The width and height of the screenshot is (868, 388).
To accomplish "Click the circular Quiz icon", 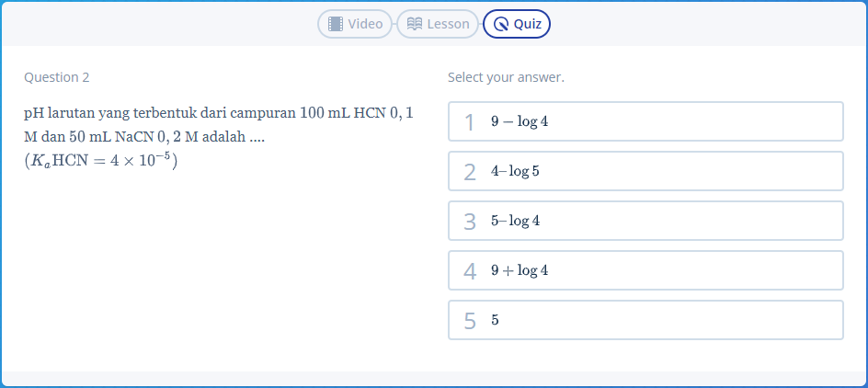I will pos(501,25).
